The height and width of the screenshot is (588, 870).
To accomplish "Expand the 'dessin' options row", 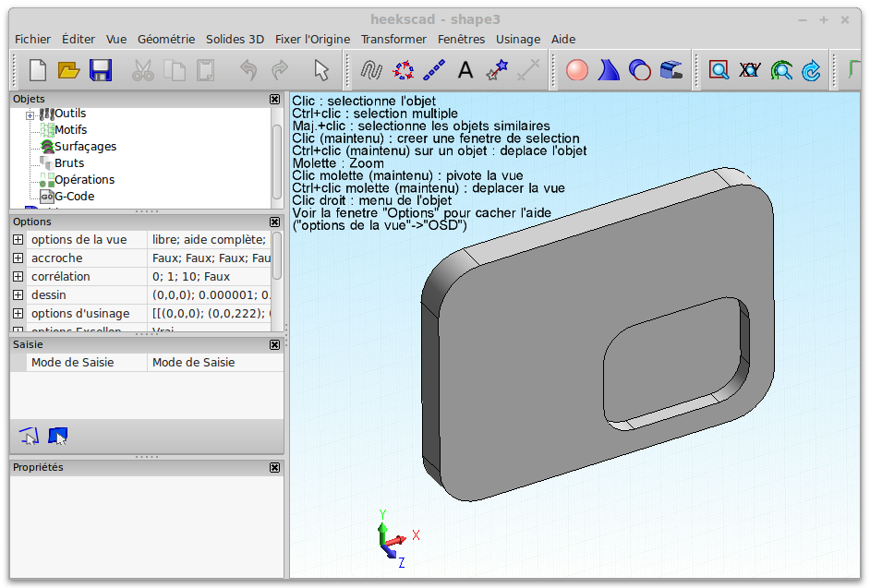I will coord(18,295).
